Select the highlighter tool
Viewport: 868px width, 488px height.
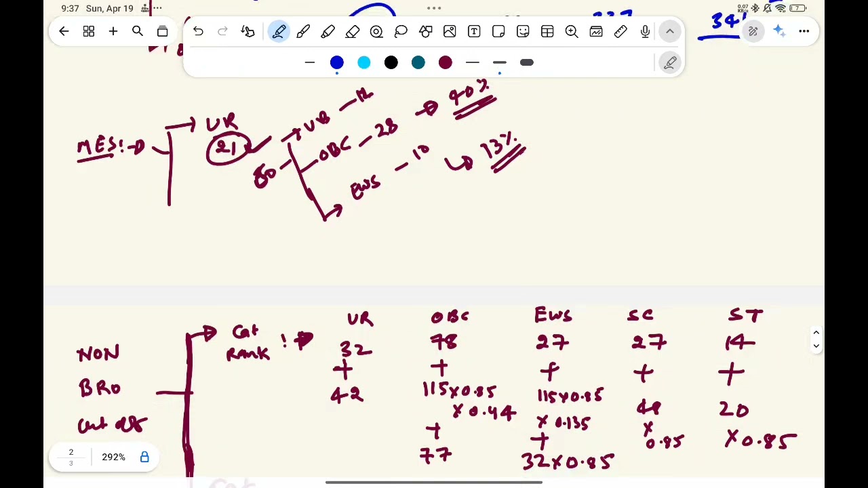[328, 31]
